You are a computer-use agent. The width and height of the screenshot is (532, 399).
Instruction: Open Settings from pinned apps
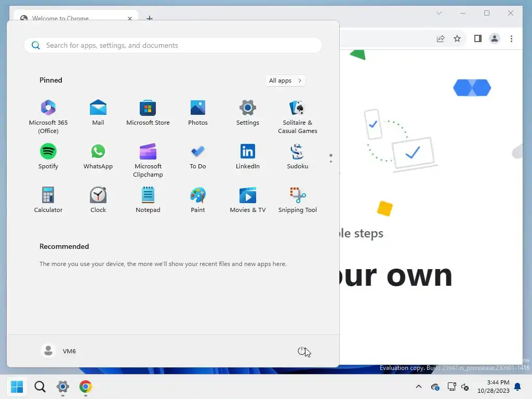coord(248,112)
